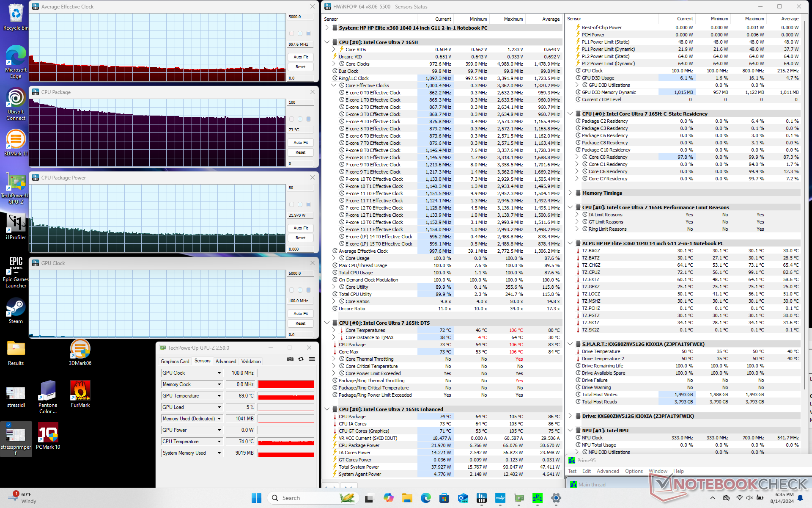Open the GPU Temperature sensor dropdown
The image size is (812, 508).
point(219,396)
